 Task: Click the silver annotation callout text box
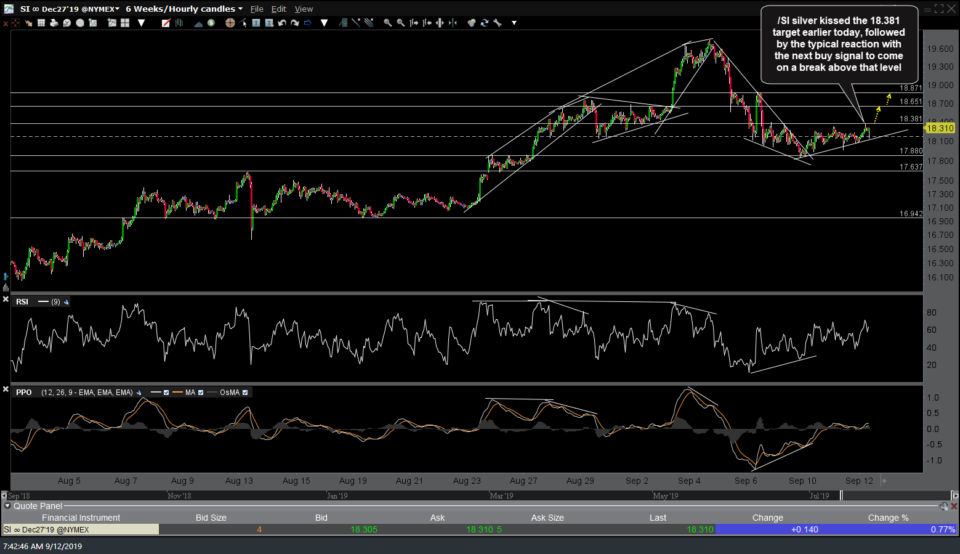(x=839, y=43)
